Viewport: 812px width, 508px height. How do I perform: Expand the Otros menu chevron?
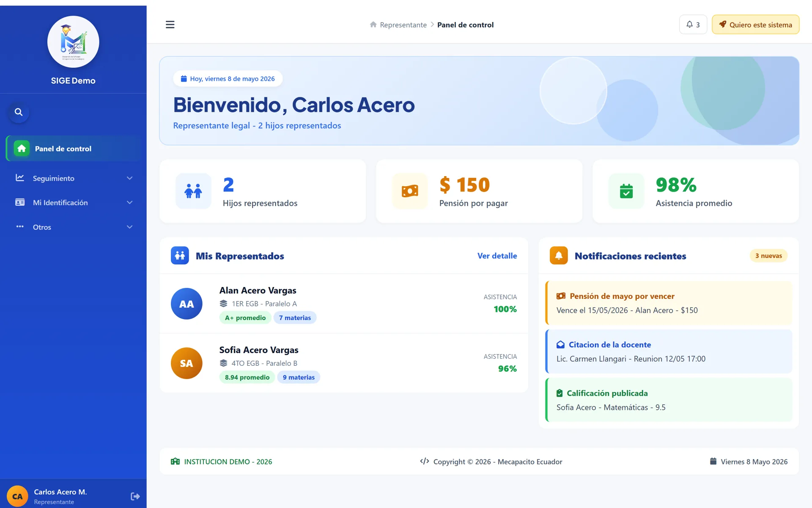click(130, 227)
